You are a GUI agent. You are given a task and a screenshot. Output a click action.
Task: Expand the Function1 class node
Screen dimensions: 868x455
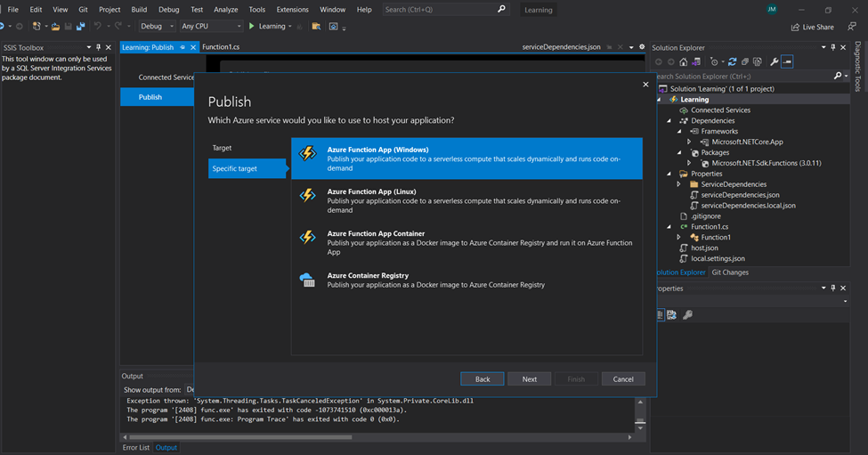(679, 238)
